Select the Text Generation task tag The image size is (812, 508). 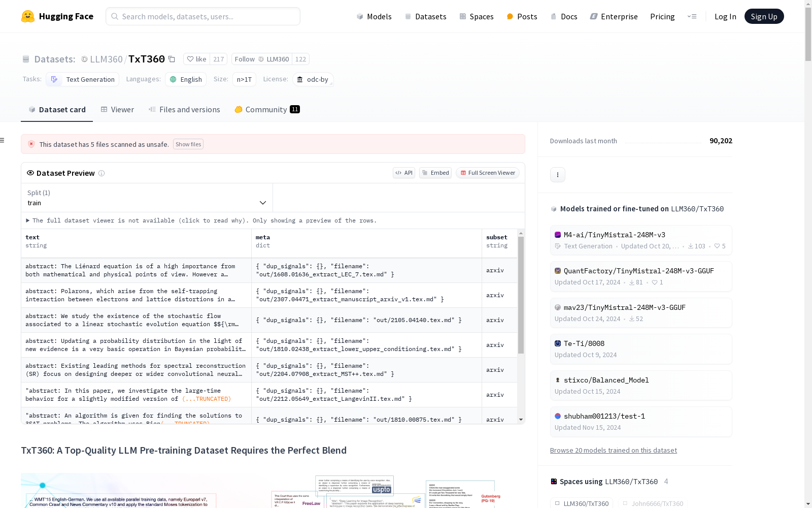point(83,79)
